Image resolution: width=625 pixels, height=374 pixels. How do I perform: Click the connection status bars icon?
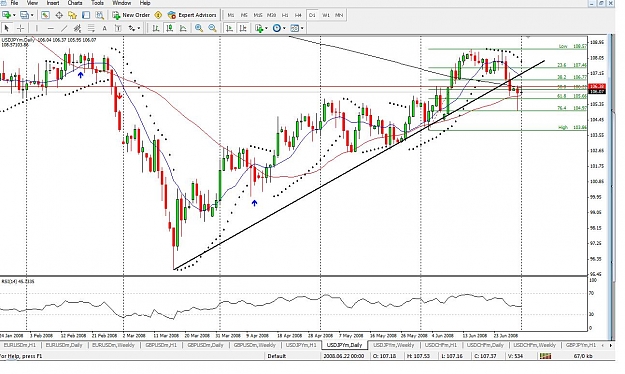(545, 356)
